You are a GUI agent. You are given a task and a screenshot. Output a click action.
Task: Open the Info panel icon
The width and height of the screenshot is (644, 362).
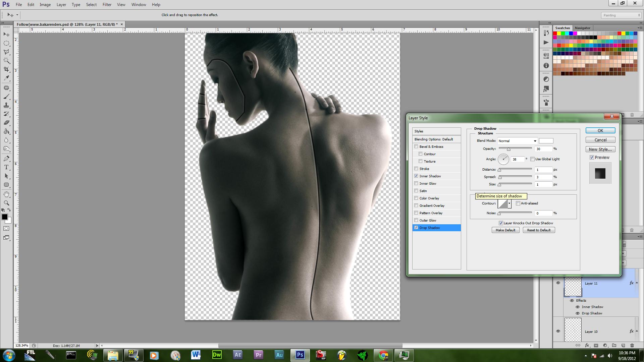546,66
